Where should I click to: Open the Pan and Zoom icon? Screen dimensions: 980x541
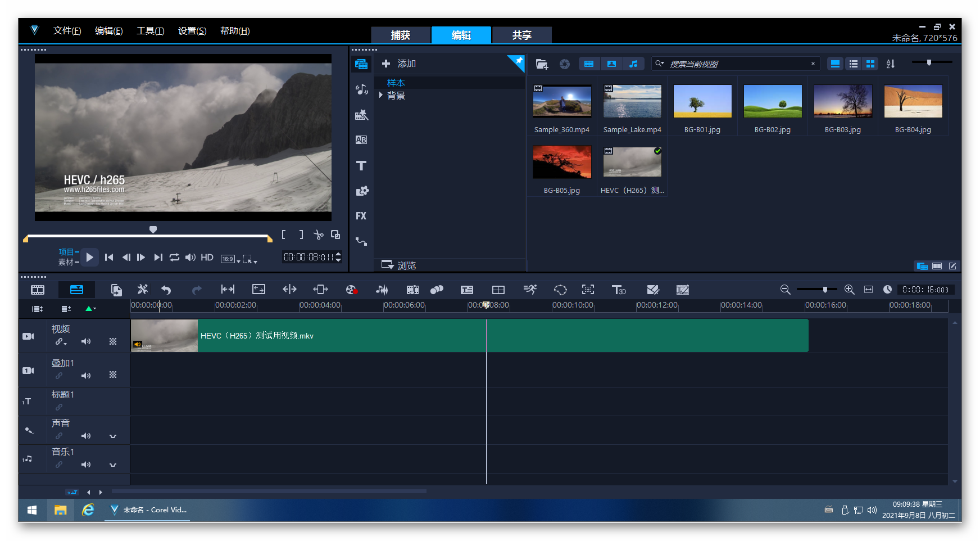click(588, 290)
